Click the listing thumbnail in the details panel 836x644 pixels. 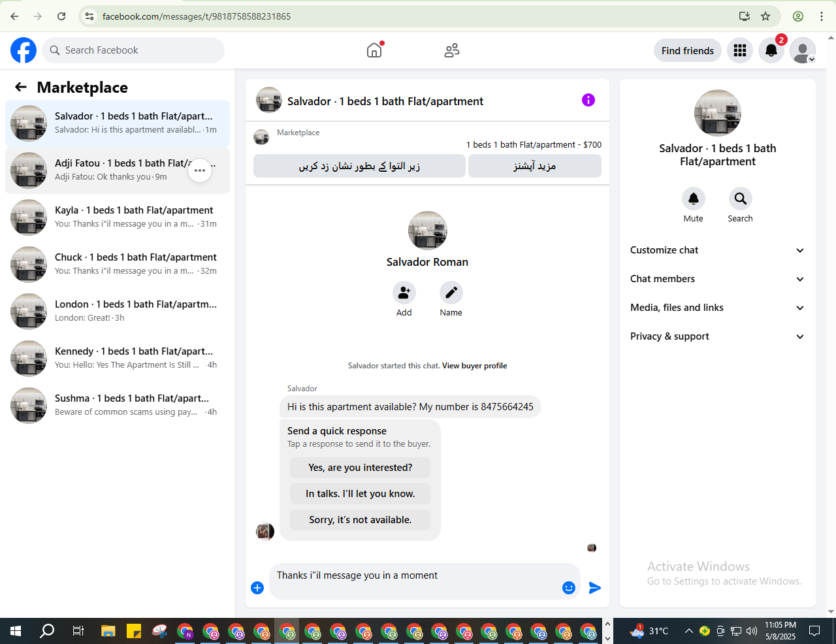point(718,113)
